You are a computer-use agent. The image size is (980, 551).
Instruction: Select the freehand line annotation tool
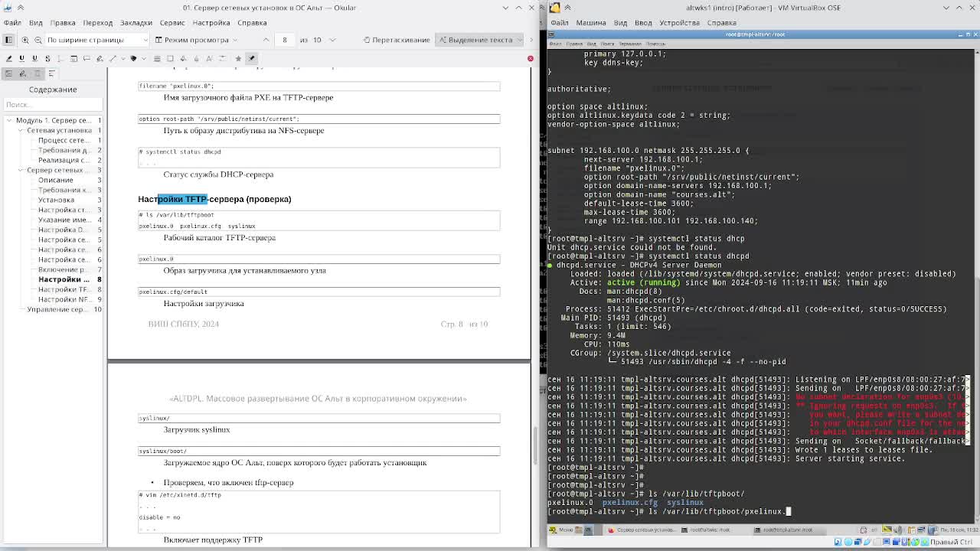click(100, 58)
